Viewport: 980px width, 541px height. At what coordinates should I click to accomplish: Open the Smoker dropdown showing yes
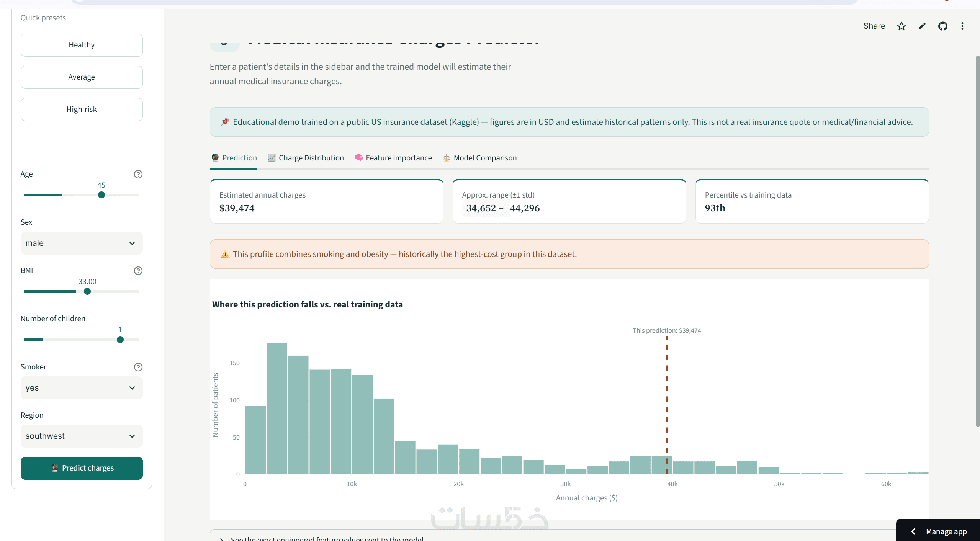point(82,388)
